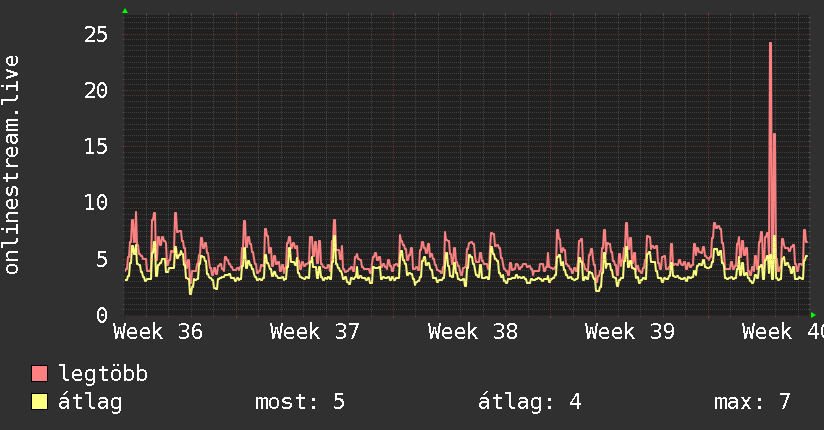The height and width of the screenshot is (430, 824).
Task: Click the Week 38 axis label
Action: coord(472,332)
